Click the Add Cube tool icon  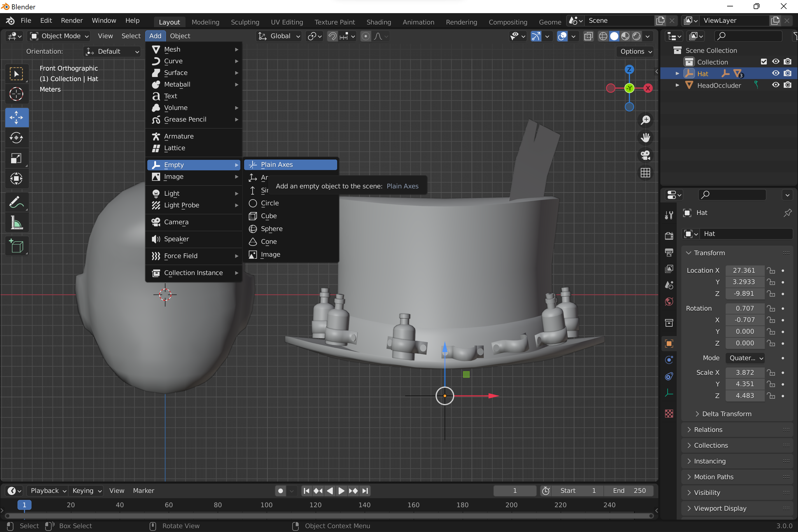16,246
